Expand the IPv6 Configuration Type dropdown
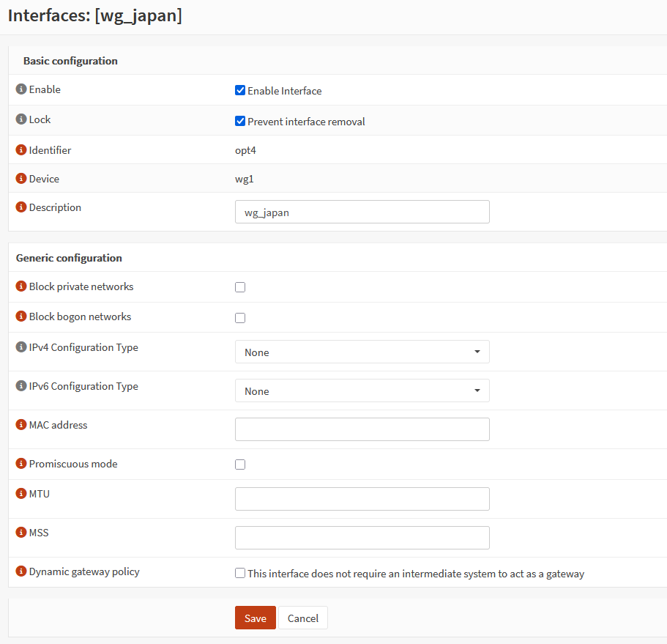The image size is (667, 644). [x=362, y=391]
